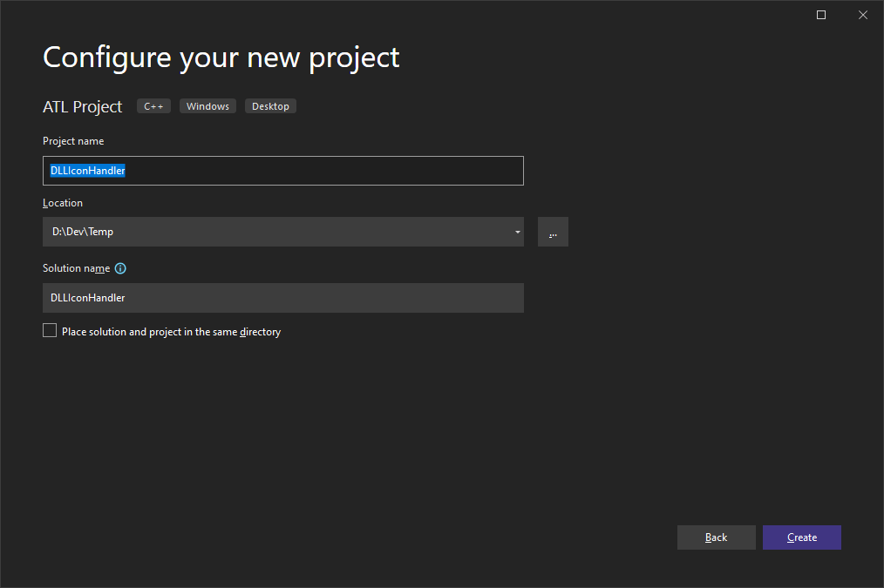Image resolution: width=884 pixels, height=588 pixels.
Task: Close the Configure your new project dialog
Action: (x=863, y=15)
